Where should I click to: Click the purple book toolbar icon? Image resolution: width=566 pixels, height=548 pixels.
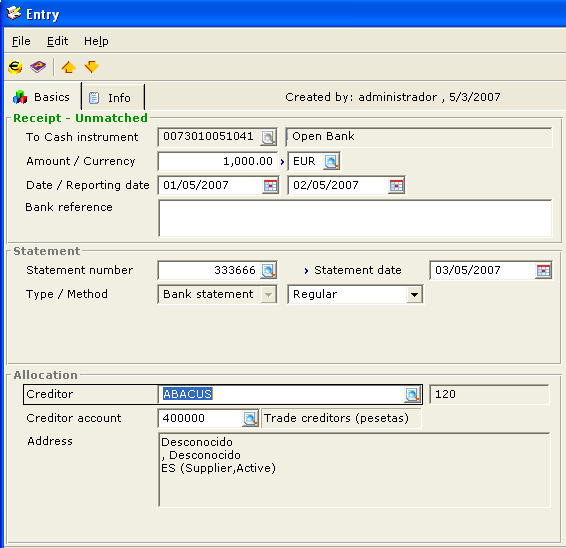38,67
